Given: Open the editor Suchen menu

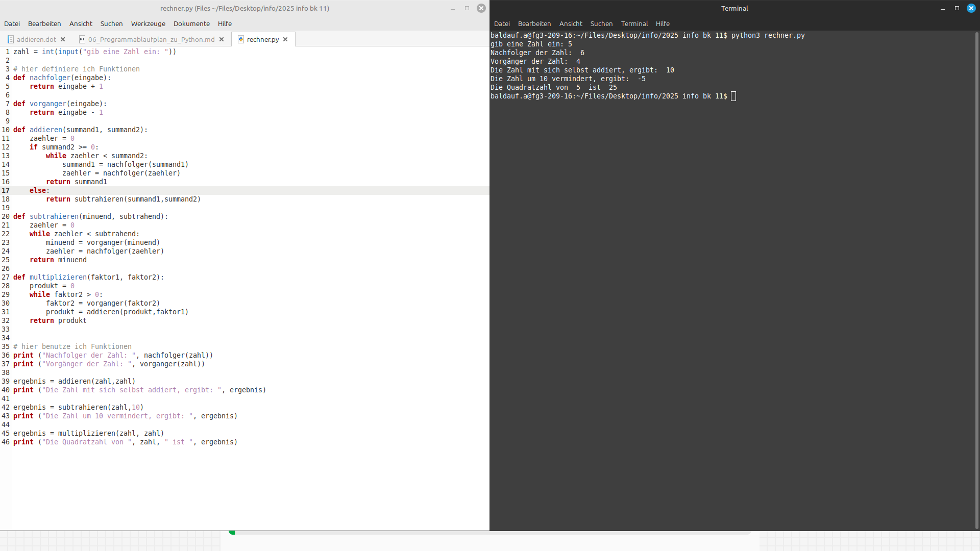Looking at the screenshot, I should point(111,23).
